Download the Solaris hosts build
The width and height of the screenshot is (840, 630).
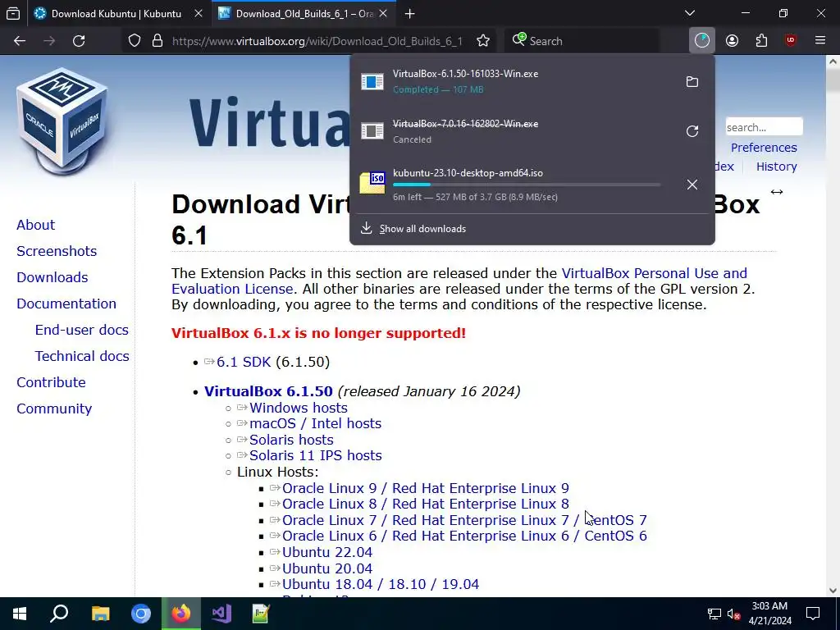(291, 440)
